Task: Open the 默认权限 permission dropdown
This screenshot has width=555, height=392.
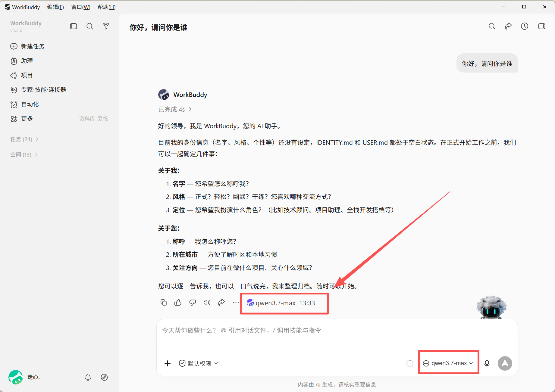Action: coord(199,363)
